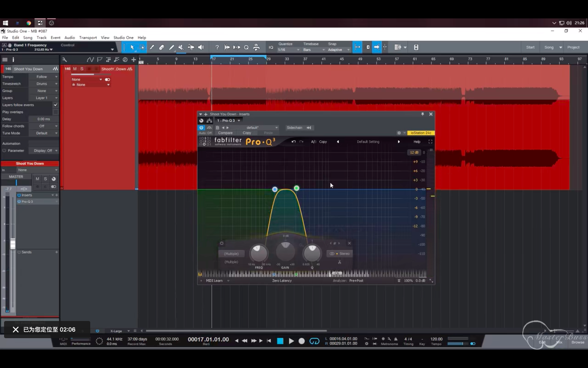This screenshot has height=368, width=588.
Task: Click the green EQ band 2 node
Action: [296, 188]
